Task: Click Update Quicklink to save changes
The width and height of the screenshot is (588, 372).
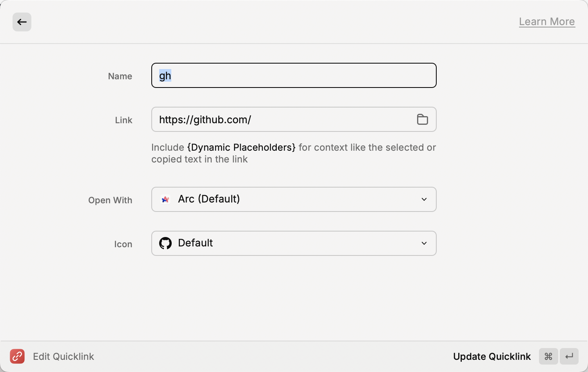Action: point(492,356)
